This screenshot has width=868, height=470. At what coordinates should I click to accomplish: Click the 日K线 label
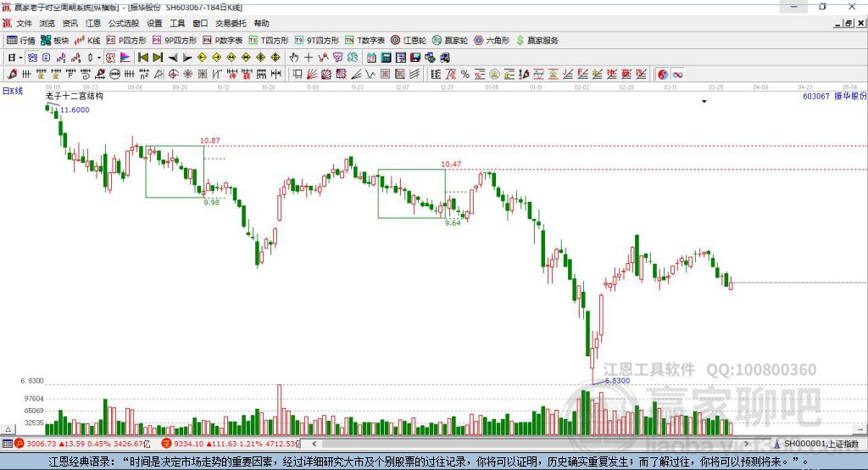pyautogui.click(x=13, y=91)
